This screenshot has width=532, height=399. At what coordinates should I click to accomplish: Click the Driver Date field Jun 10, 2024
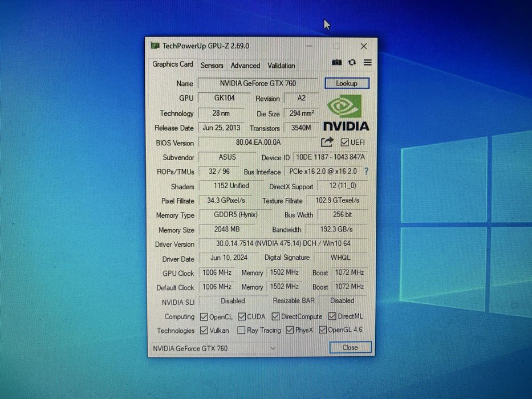(x=229, y=258)
